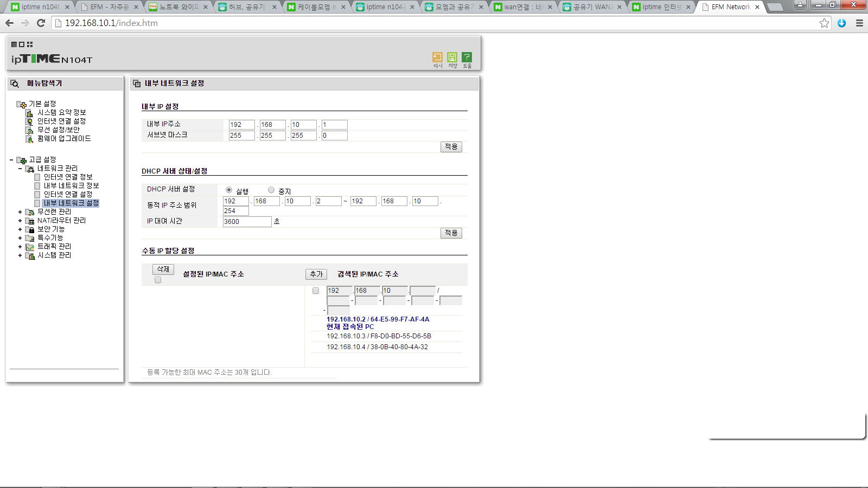Click the bookmark star icon in address bar
868x488 pixels.
point(825,23)
